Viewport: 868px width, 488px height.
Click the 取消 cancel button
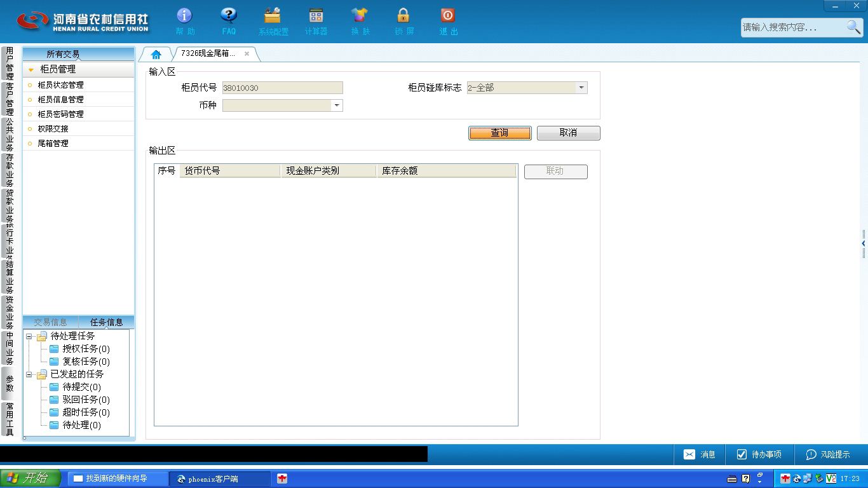pos(568,133)
